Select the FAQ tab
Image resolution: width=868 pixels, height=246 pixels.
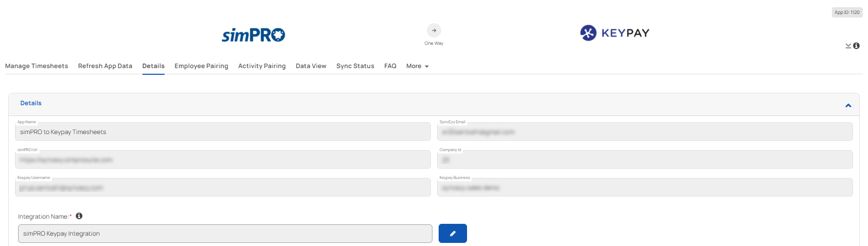point(390,66)
